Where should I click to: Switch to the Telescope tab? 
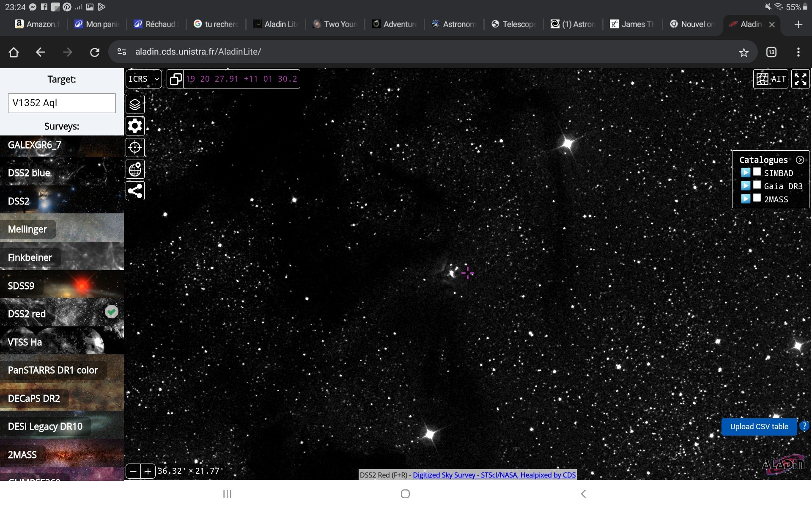[513, 24]
